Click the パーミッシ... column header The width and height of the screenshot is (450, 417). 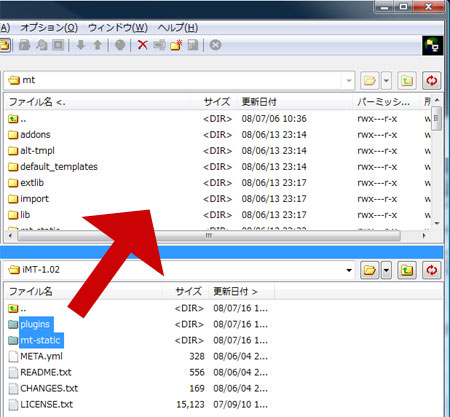[x=386, y=102]
